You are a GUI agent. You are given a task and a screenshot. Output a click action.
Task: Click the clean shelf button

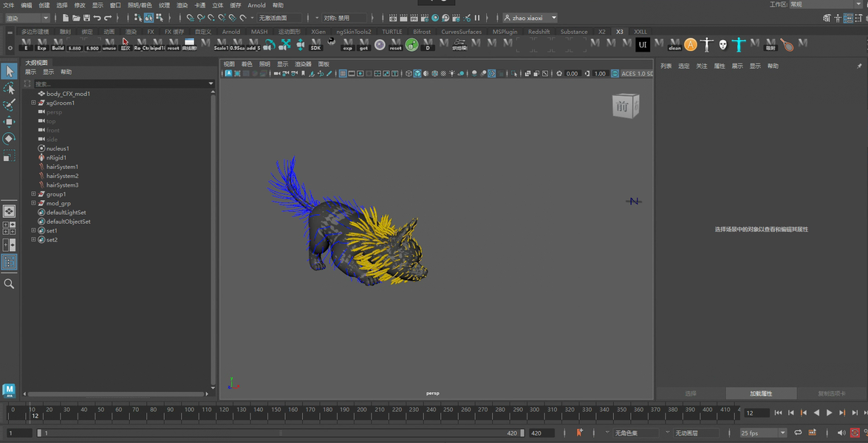674,45
